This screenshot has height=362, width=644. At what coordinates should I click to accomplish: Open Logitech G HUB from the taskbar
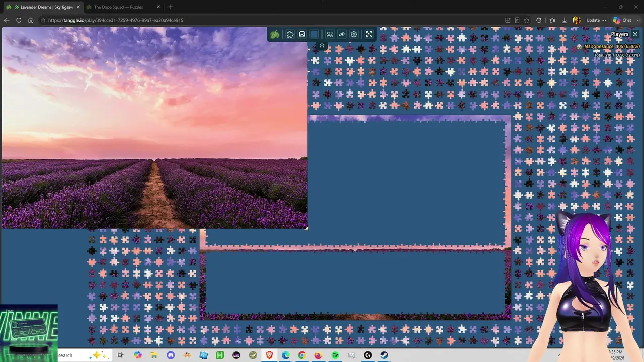pos(368,355)
